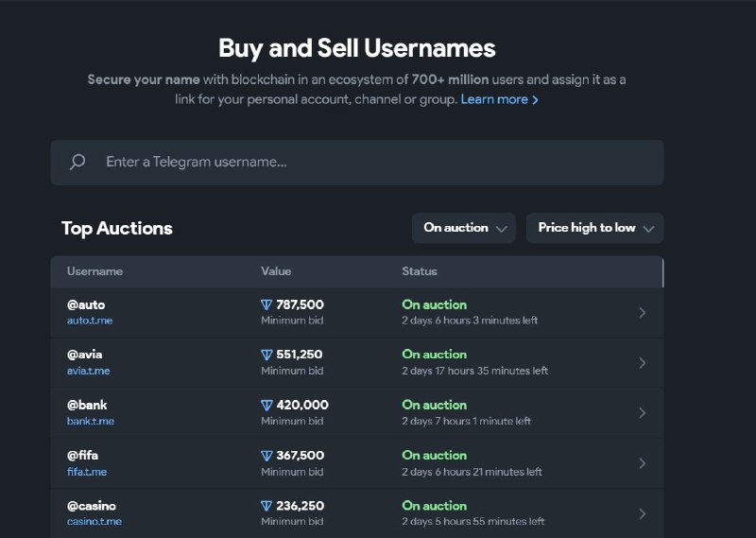The width and height of the screenshot is (756, 538).
Task: Open the Price high to low sort dropdown
Action: [595, 228]
